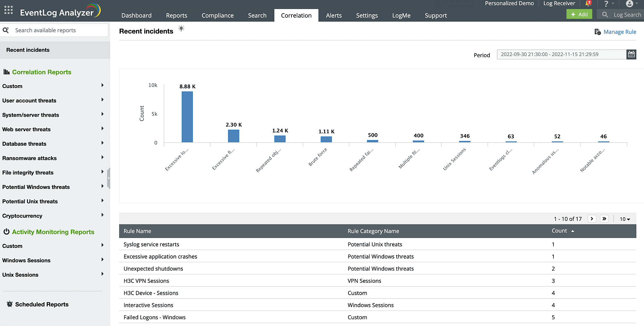Toggle the tips lightbulb beside Recent incidents
Image resolution: width=644 pixels, height=326 pixels.
181,28
